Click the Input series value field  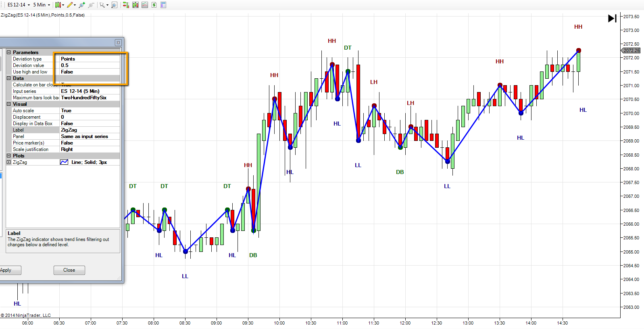90,91
